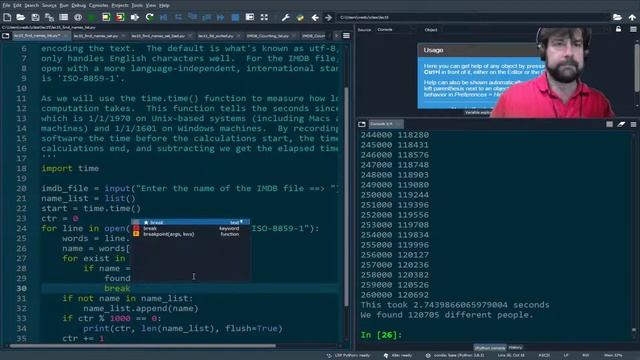Click the debug Step into icon

(x=193, y=17)
